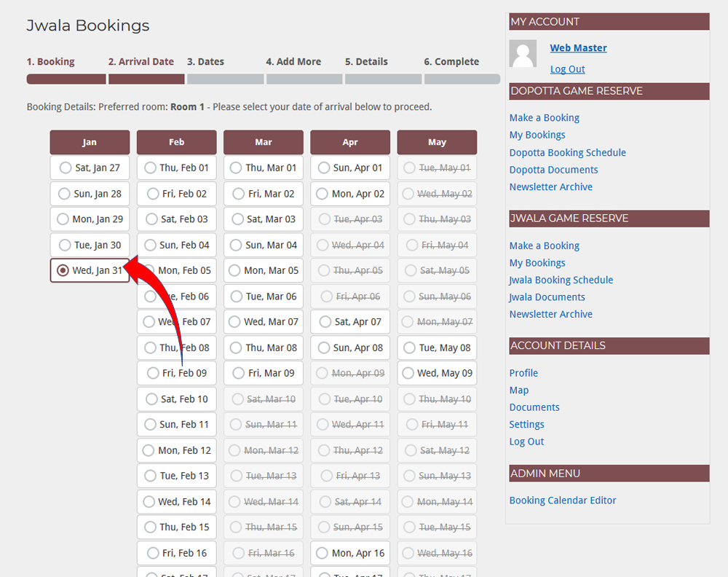
Task: Open Dopotta Booking Schedule link
Action: [567, 152]
